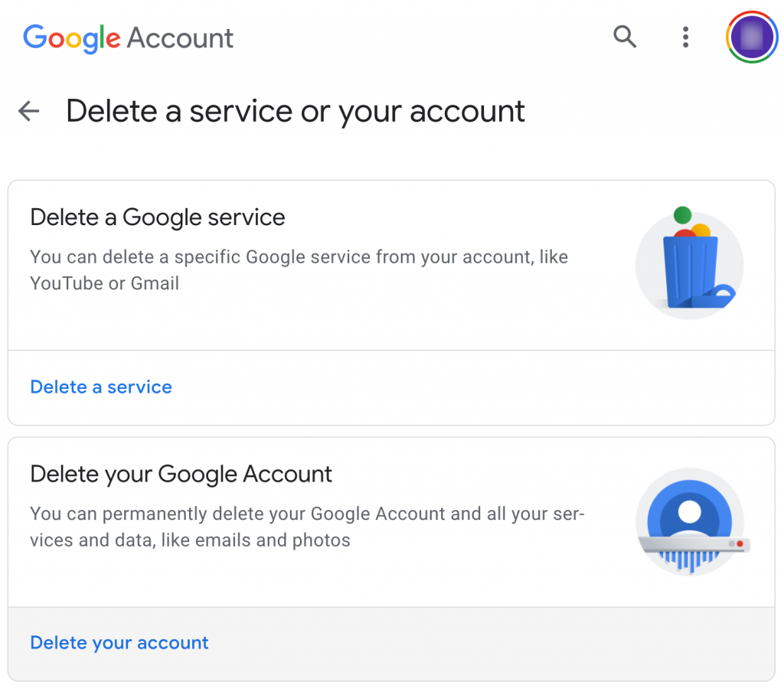This screenshot has height=689, width=784.
Task: Click the search magnifier icon
Action: coord(625,37)
